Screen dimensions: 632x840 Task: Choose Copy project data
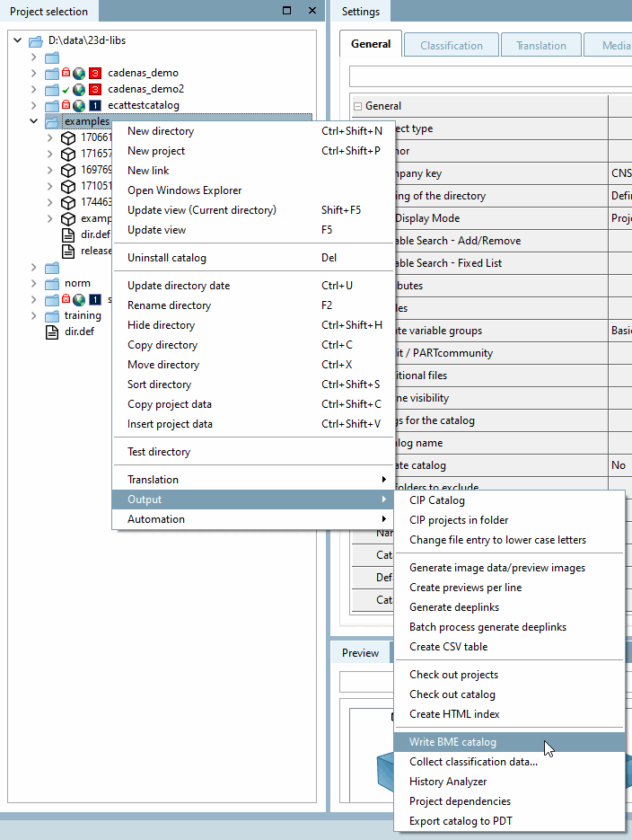252,404
